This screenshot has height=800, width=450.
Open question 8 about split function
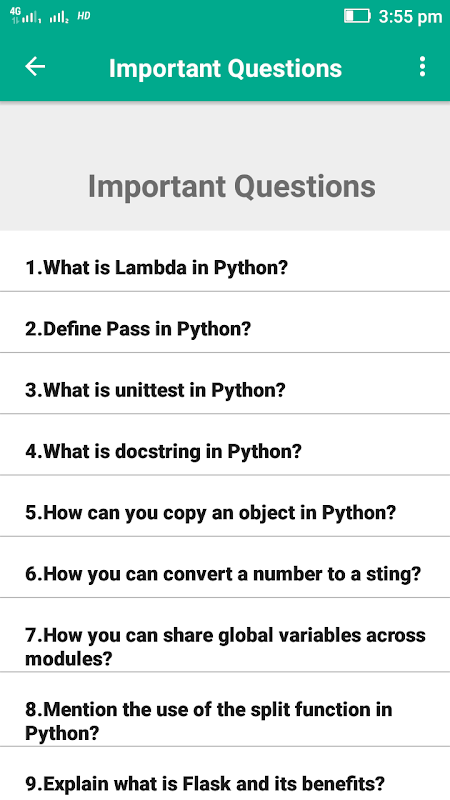(x=225, y=720)
